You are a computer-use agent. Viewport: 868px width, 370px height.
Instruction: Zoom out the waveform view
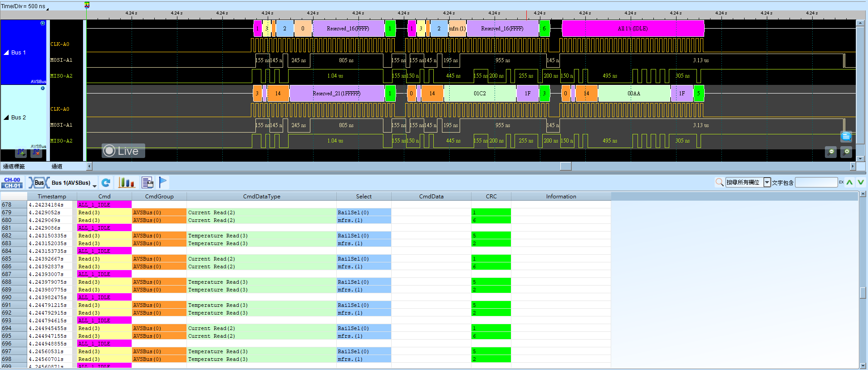click(x=831, y=152)
